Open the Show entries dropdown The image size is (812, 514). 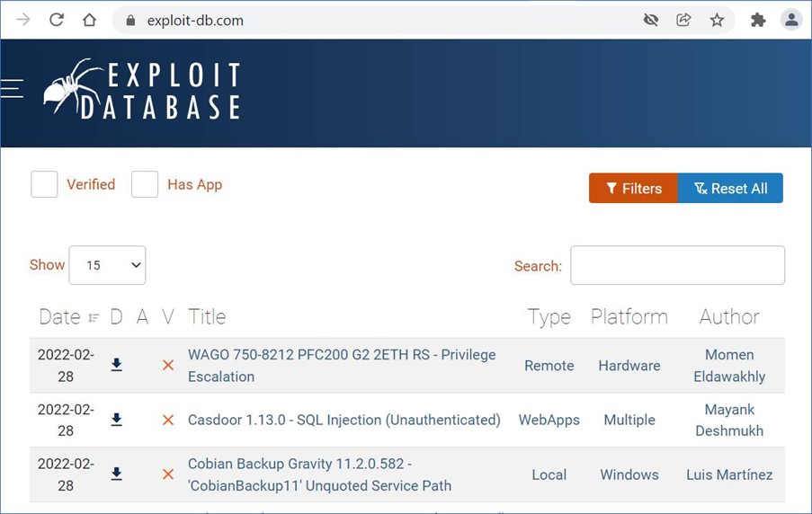click(x=107, y=265)
